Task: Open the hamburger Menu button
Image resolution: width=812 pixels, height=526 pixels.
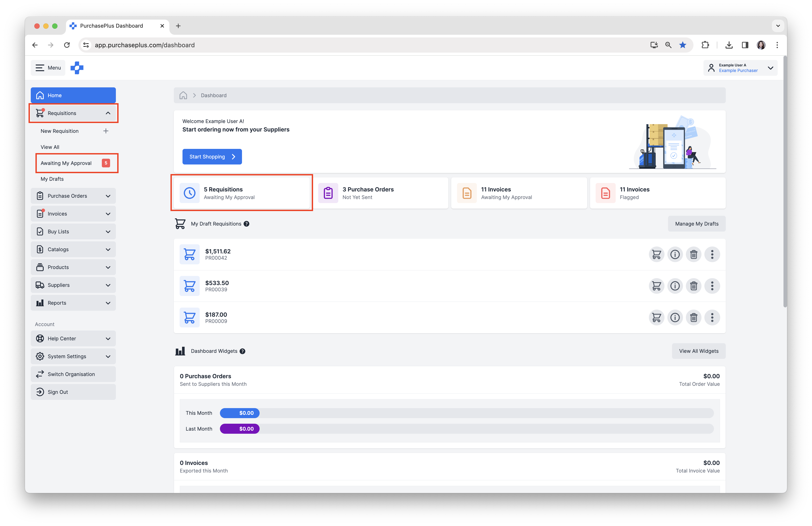Action: point(48,68)
